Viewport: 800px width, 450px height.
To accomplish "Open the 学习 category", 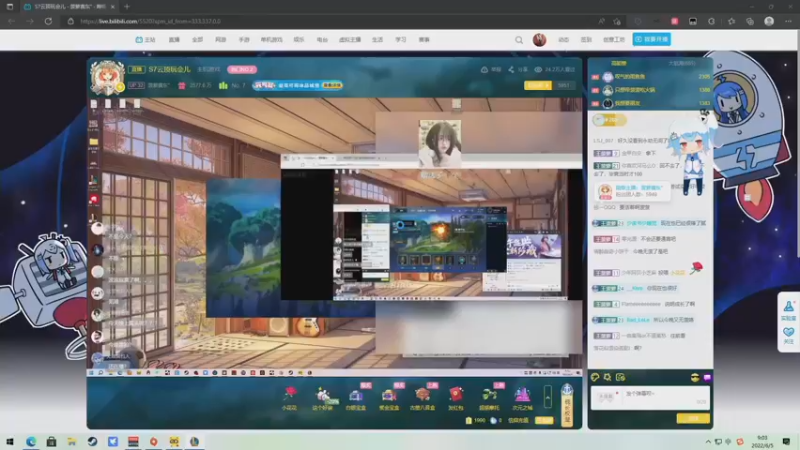I will (x=401, y=40).
